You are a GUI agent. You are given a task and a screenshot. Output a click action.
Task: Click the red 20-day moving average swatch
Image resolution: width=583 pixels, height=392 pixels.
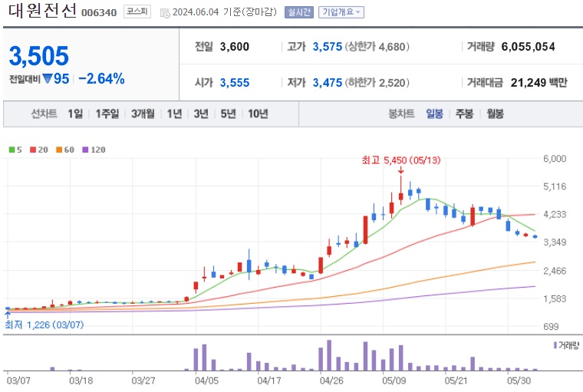coord(33,150)
